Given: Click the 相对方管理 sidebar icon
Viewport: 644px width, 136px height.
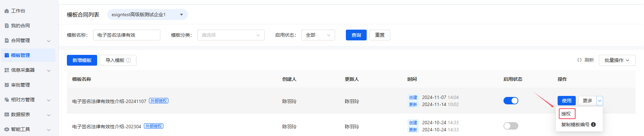Looking at the screenshot, I should coord(7,100).
